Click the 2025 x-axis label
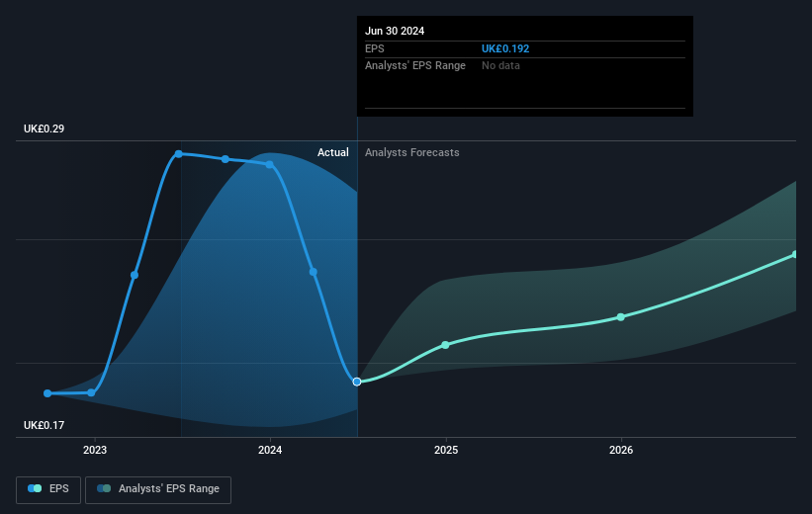This screenshot has height=514, width=812. pyautogui.click(x=446, y=450)
